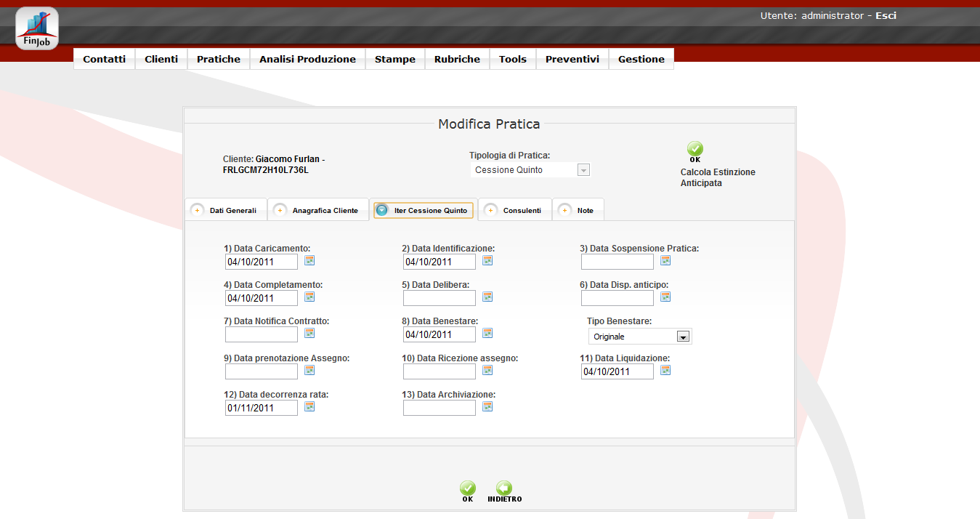
Task: Click the empty Data Notifica Contratto field
Action: 262,334
